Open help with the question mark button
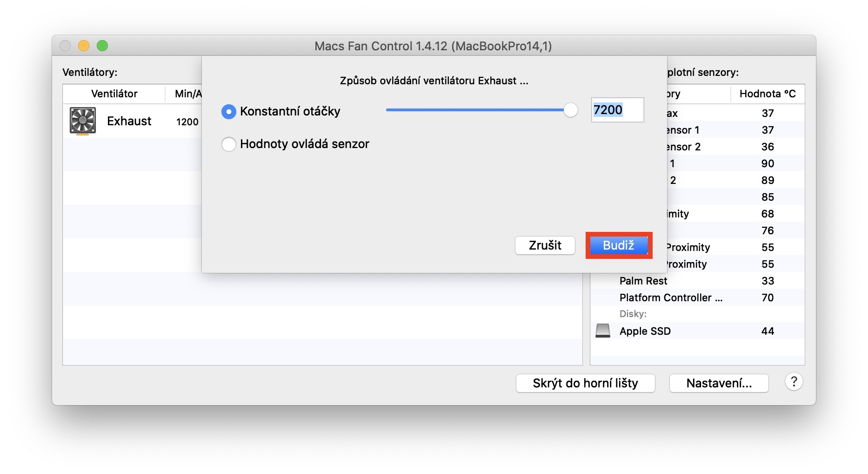This screenshot has width=868, height=474. pyautogui.click(x=794, y=382)
